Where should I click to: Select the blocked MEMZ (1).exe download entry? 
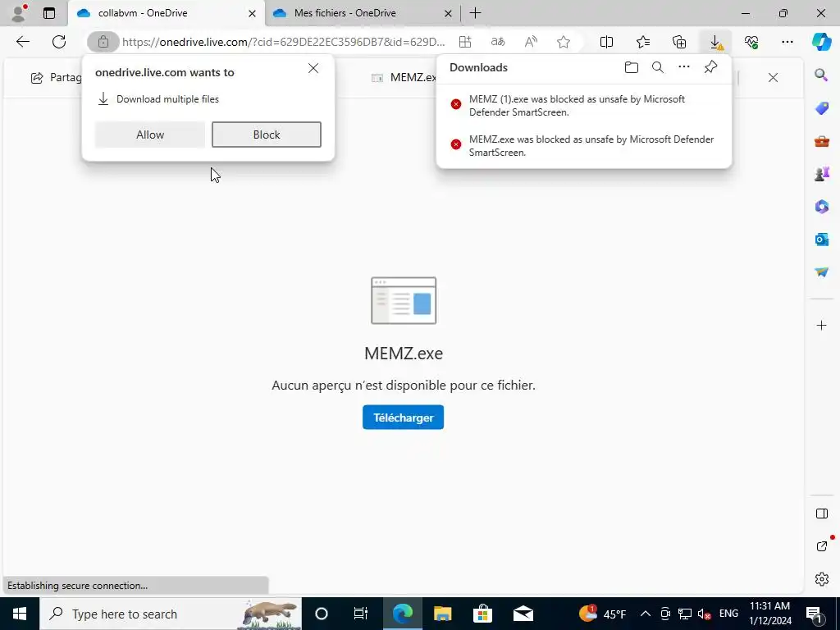coord(584,106)
